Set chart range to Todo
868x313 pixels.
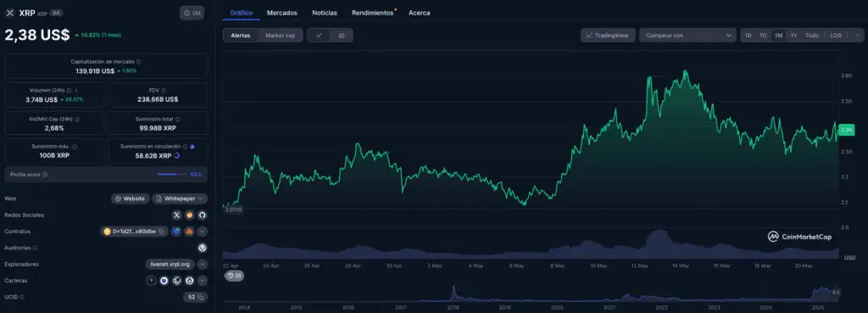coord(812,36)
